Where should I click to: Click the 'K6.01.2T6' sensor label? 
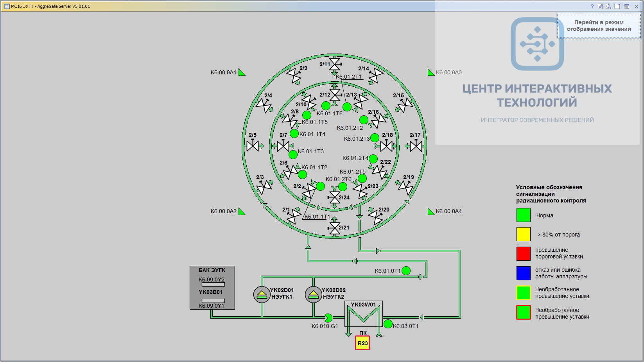point(339,179)
